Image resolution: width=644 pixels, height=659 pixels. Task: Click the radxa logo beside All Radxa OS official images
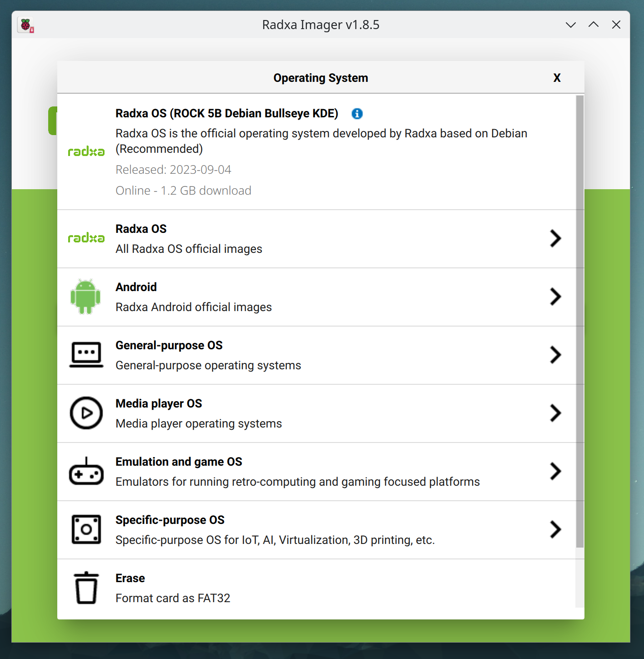[86, 238]
